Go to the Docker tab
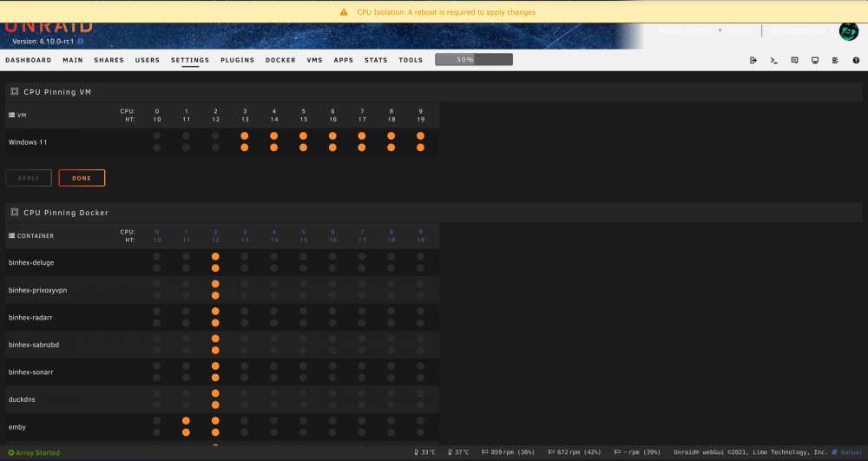868x461 pixels. pos(280,60)
